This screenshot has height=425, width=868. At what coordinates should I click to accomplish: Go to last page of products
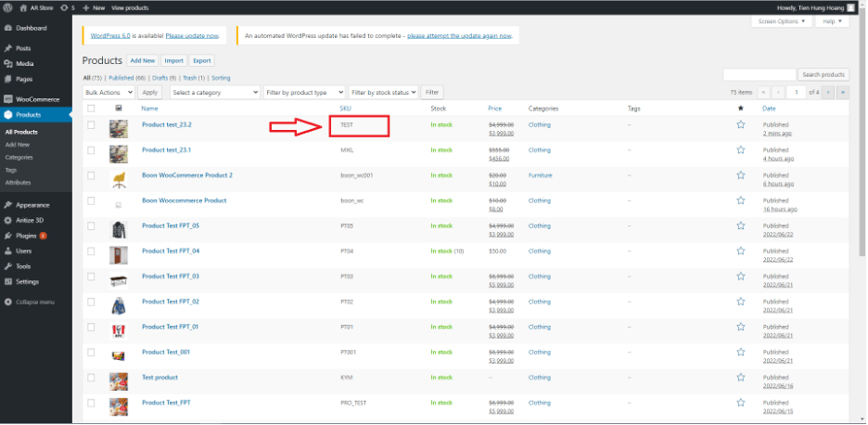pos(843,93)
